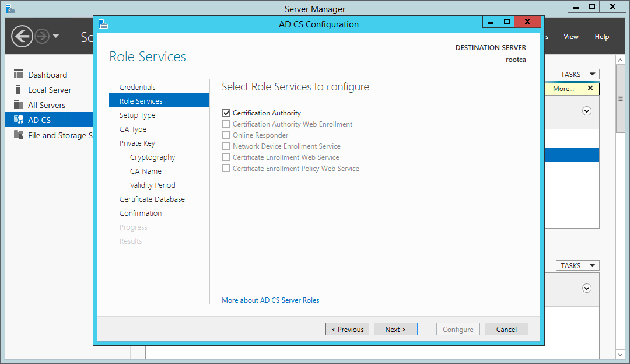Click the rootca destination server name
Screen dimensions: 630x364
point(516,60)
